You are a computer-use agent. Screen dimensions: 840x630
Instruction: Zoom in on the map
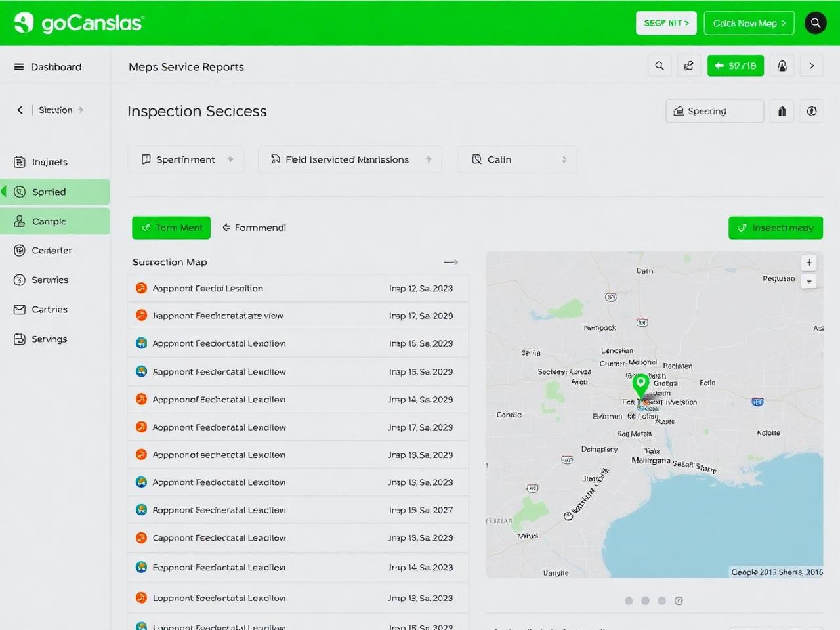pos(809,262)
